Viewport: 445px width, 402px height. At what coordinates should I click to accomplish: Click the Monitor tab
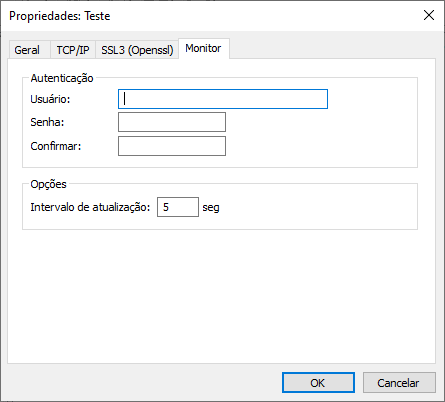(x=204, y=48)
